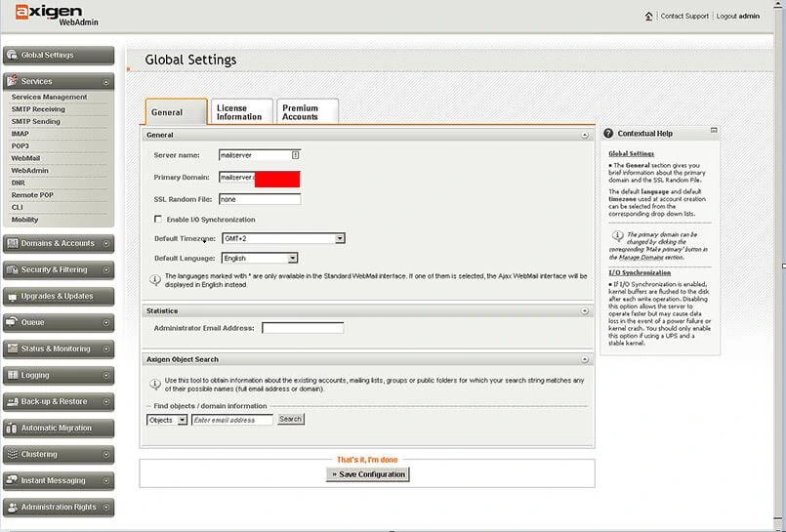The image size is (786, 532).
Task: Click the Primary Domain input field
Action: (260, 178)
